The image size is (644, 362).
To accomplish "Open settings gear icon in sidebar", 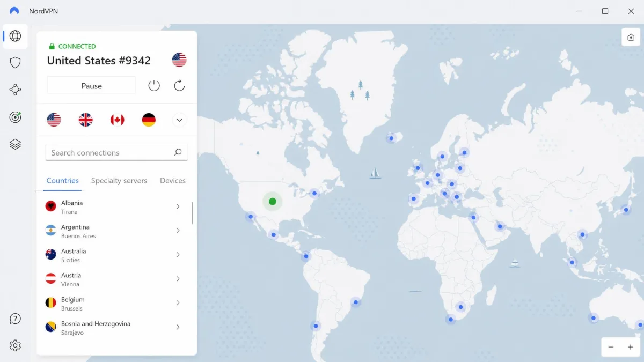I will click(16, 345).
